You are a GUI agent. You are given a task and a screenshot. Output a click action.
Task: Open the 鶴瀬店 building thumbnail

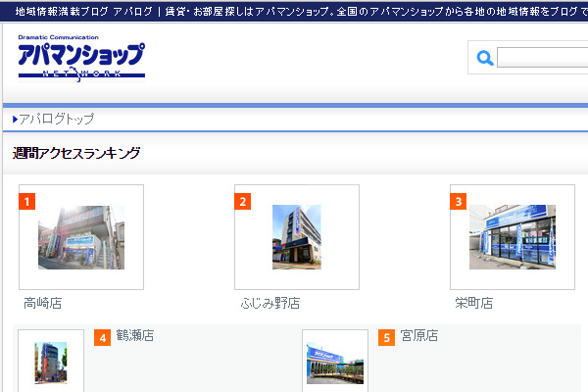50,363
